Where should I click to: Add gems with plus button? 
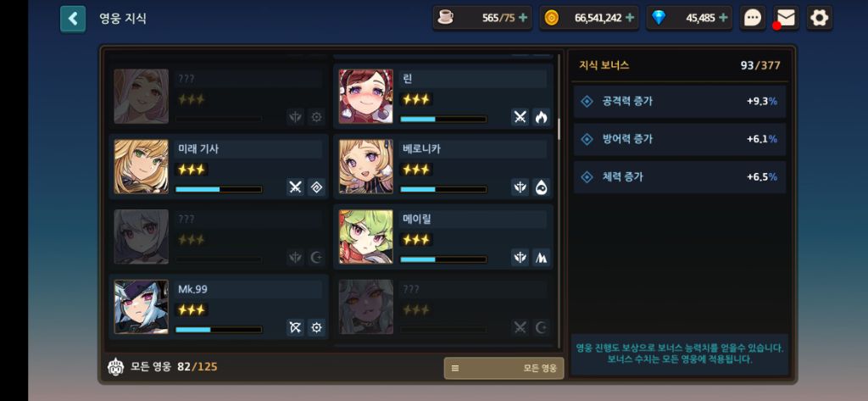(723, 18)
